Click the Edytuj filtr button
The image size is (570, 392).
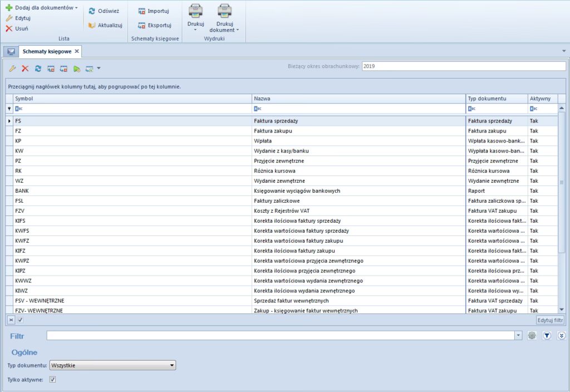coord(551,320)
